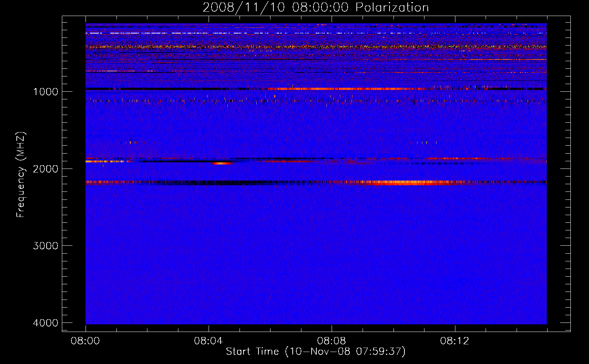
Task: Click the 08:12 time tick label
Action: (x=455, y=341)
